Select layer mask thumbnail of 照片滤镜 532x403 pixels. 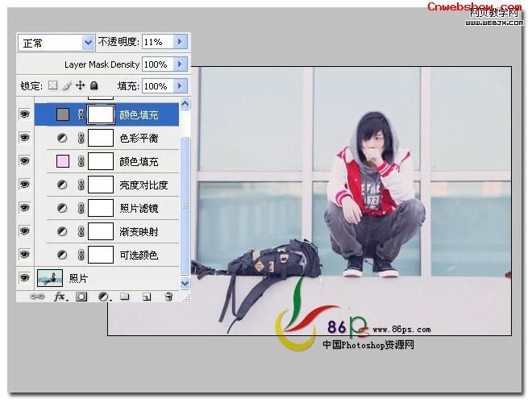pyautogui.click(x=101, y=208)
